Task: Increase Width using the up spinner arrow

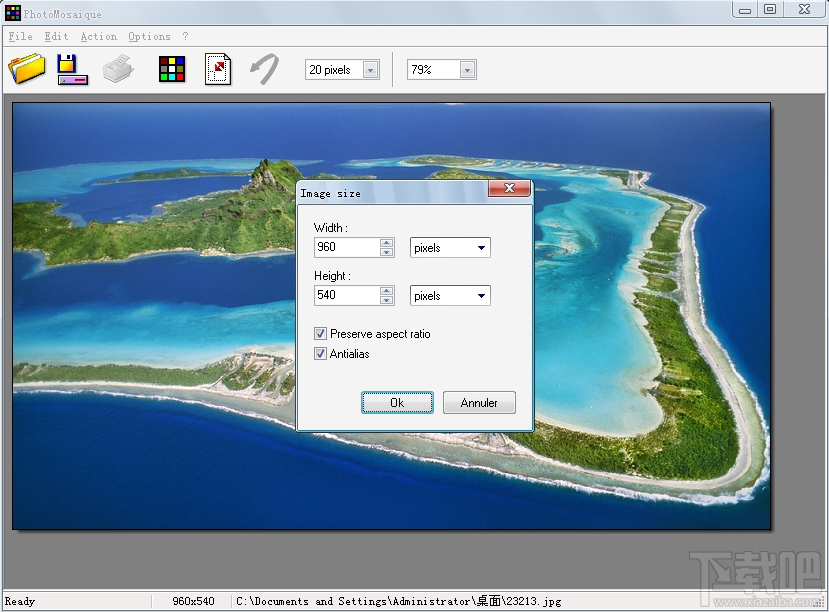Action: click(386, 243)
